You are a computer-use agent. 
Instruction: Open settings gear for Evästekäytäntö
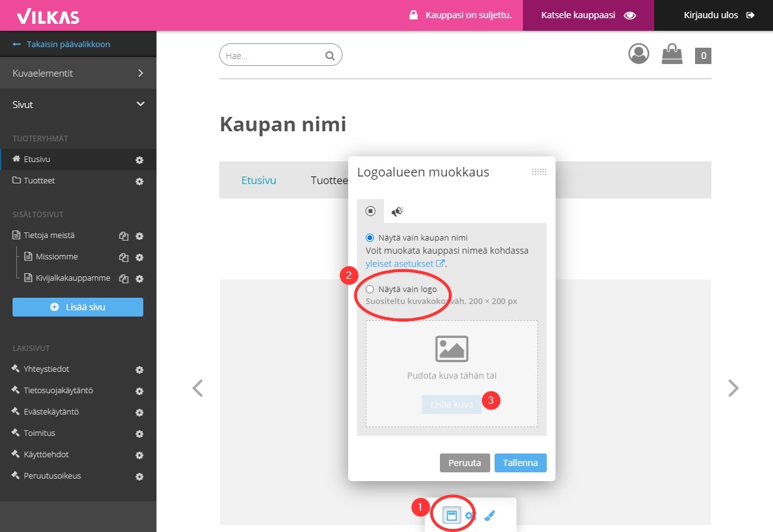point(140,413)
